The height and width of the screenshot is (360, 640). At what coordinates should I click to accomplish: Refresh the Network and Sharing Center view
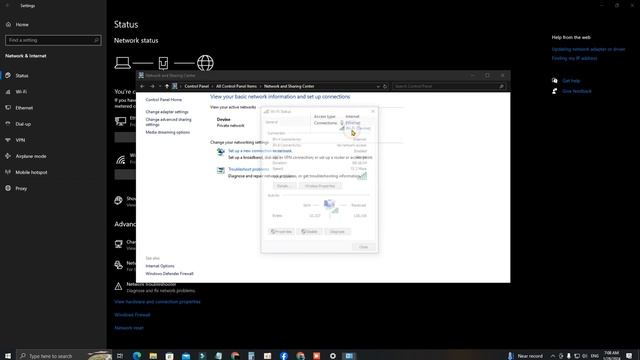tap(385, 86)
